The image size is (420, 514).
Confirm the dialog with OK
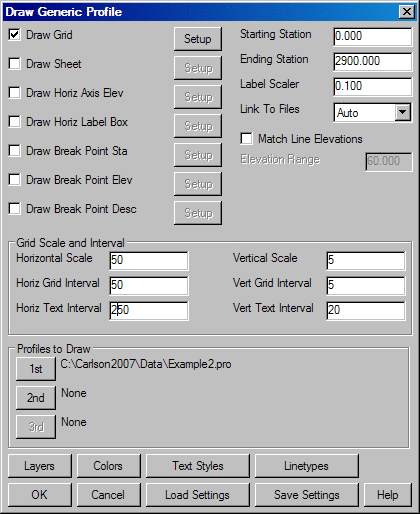(40, 495)
